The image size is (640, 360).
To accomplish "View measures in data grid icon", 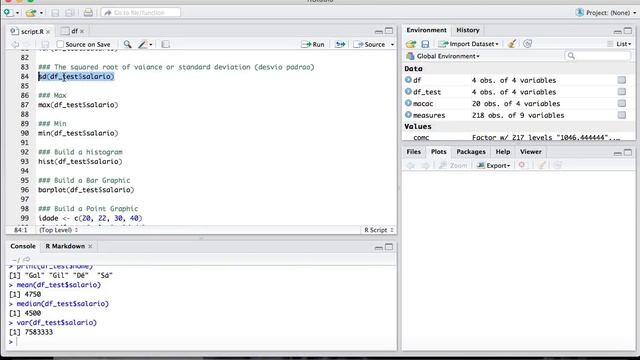I will click(622, 115).
